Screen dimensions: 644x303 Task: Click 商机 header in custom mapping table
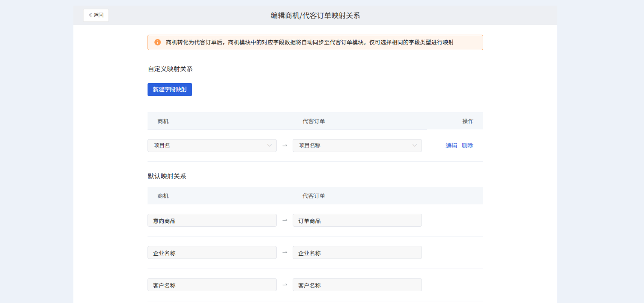point(163,122)
